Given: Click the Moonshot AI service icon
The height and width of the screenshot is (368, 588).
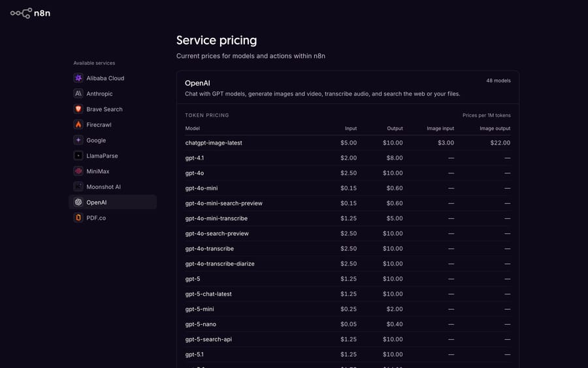Looking at the screenshot, I should 78,186.
